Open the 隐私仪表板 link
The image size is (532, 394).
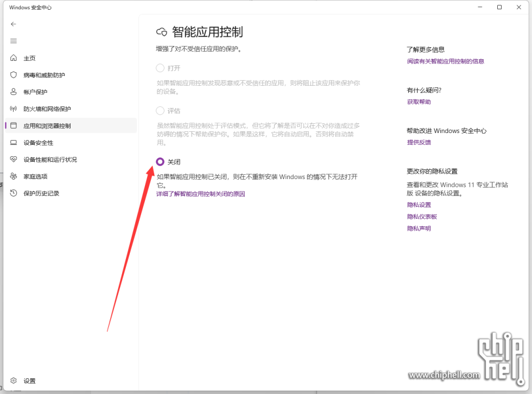pos(422,217)
